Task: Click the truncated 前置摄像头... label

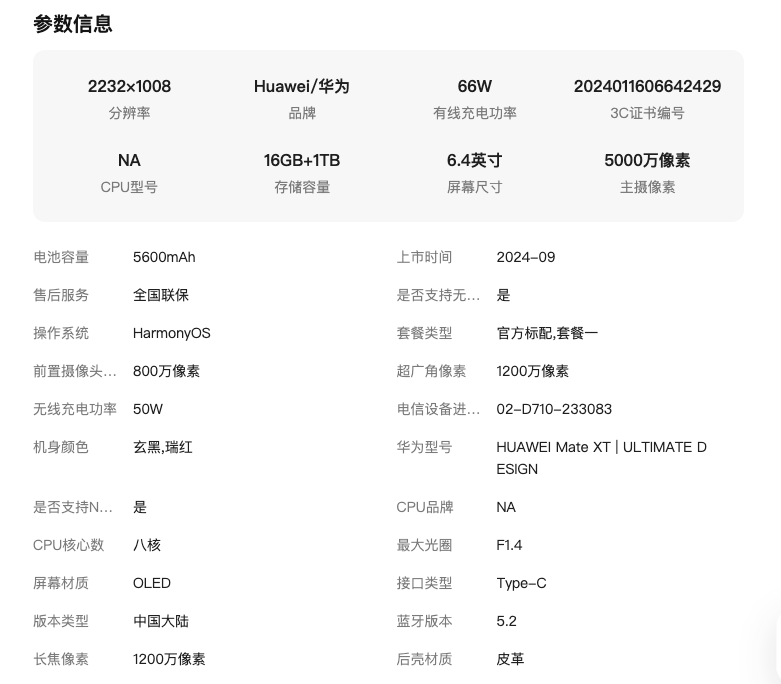Action: point(75,371)
